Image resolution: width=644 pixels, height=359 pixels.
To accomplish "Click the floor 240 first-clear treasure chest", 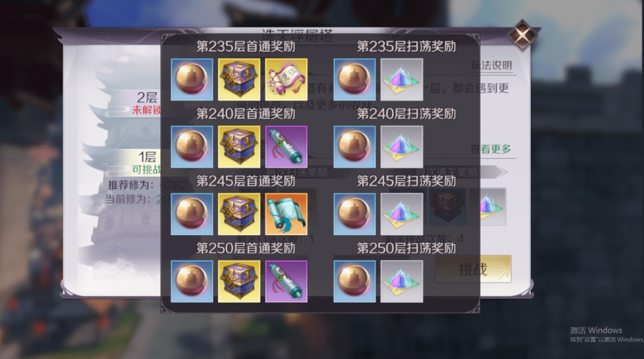I will [x=239, y=147].
